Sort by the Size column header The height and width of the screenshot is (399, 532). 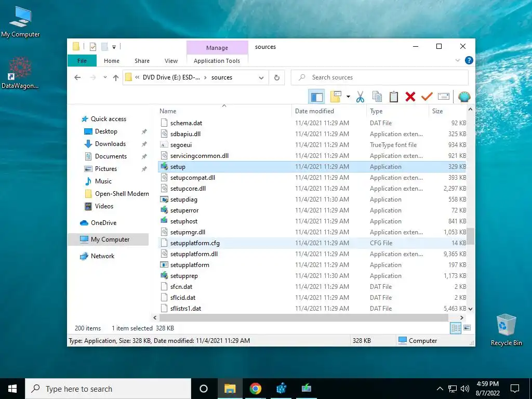(447, 111)
